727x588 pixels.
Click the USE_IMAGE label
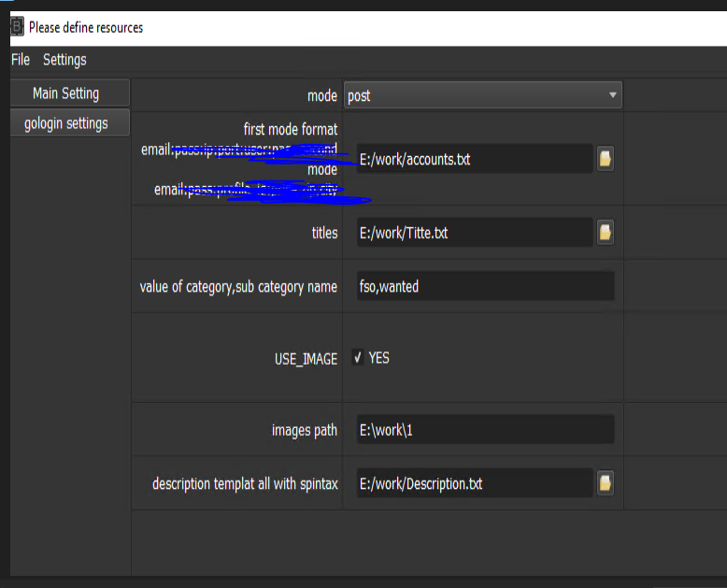tap(305, 359)
